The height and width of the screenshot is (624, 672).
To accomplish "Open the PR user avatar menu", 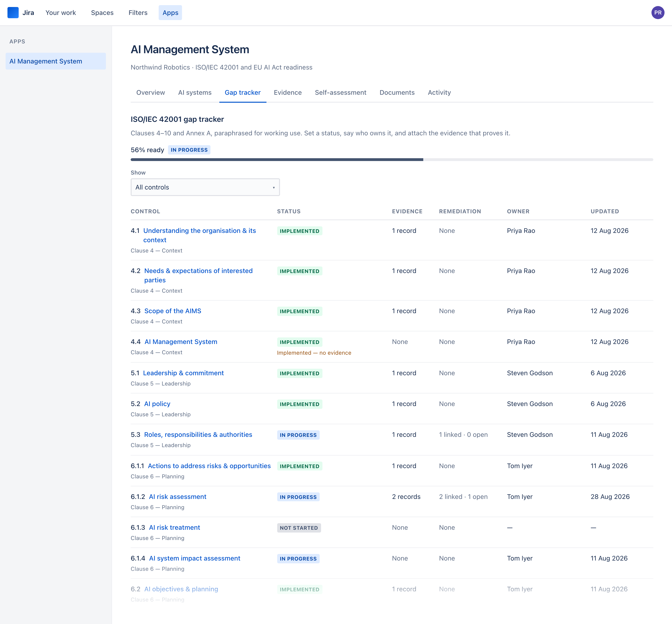I will point(658,13).
